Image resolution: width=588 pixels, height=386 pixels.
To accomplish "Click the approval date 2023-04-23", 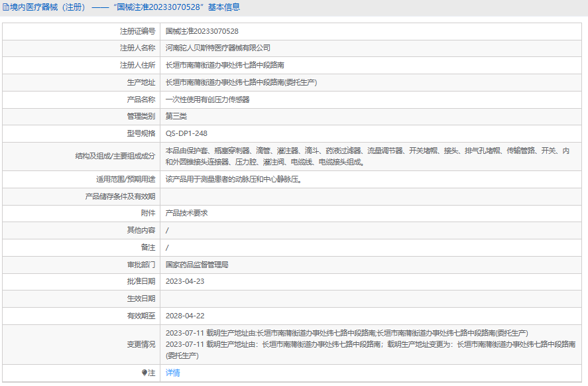I will 185,282.
